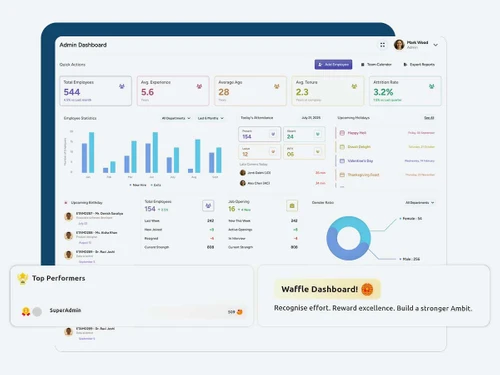Click the icon on the Avg. Experience card

[199, 86]
